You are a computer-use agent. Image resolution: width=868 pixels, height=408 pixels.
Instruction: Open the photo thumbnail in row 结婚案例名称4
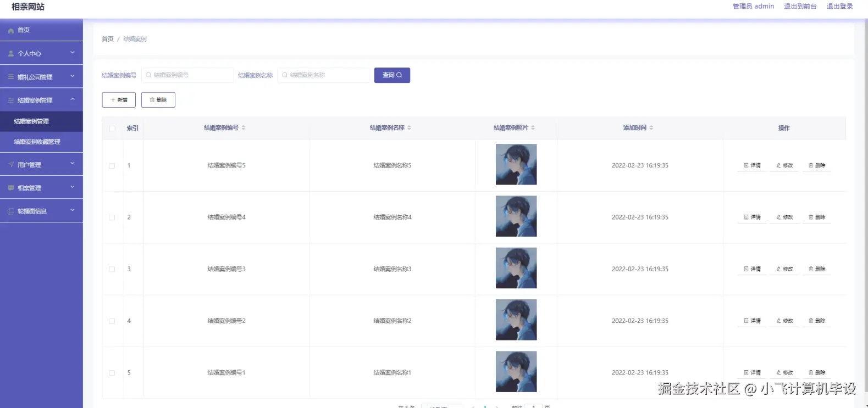click(x=516, y=216)
